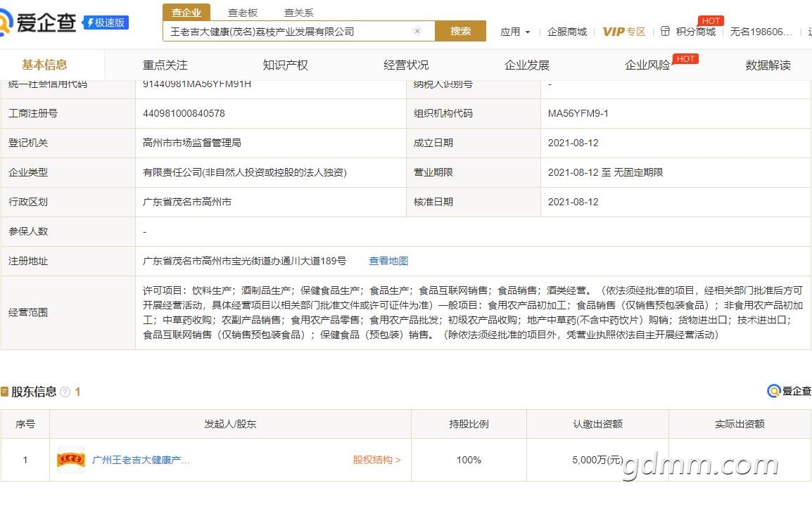Click the 持股比例 column header
The image size is (812, 509).
469,424
